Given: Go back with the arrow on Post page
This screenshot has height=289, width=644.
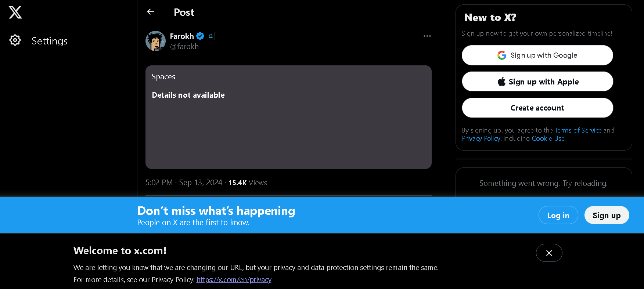Looking at the screenshot, I should (151, 11).
